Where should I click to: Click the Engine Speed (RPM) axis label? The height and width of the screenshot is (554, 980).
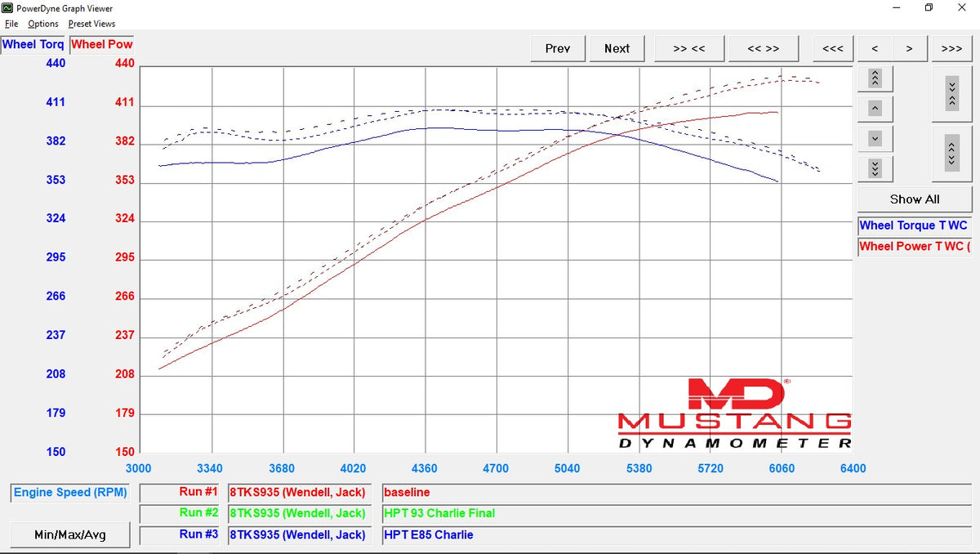coord(69,493)
